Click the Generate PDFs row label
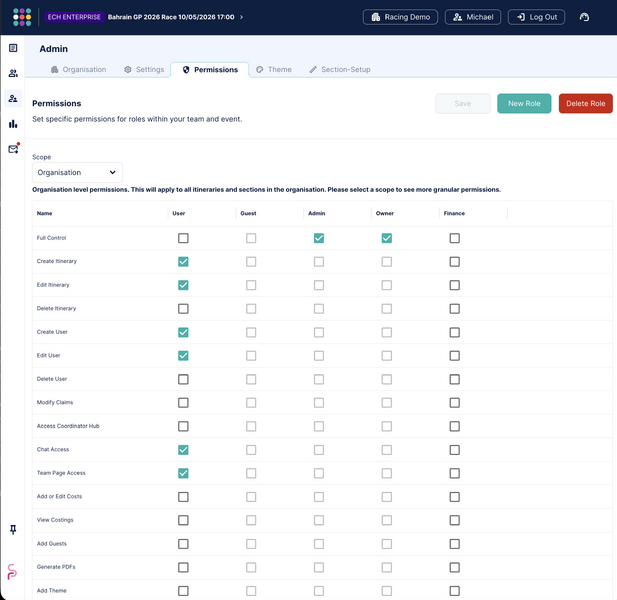617x600 pixels. tap(56, 567)
